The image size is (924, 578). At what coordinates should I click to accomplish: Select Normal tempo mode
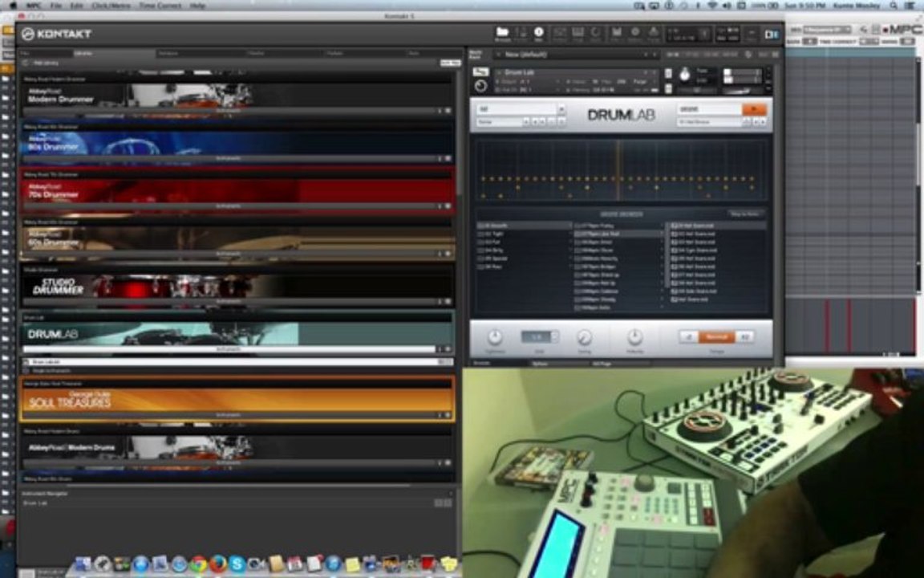point(716,337)
